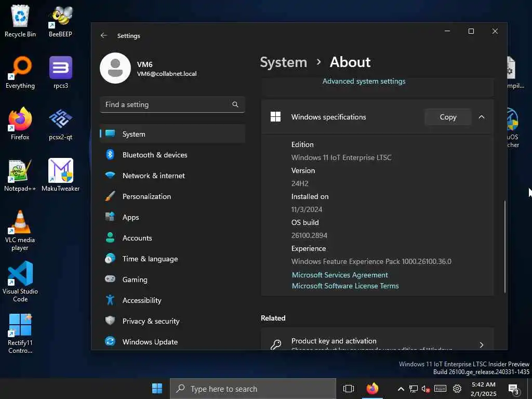The image size is (532, 399).
Task: Click the installed on date 11/3/2024
Action: 307,209
